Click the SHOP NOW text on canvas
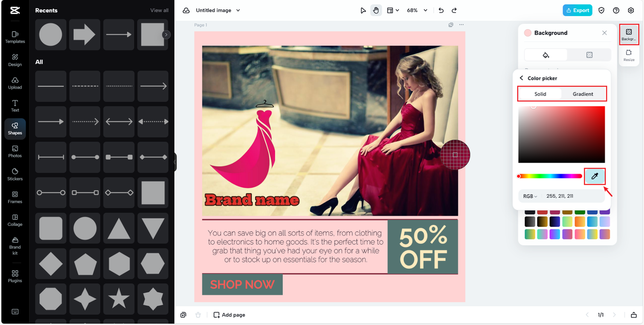The width and height of the screenshot is (644, 325). click(x=243, y=284)
